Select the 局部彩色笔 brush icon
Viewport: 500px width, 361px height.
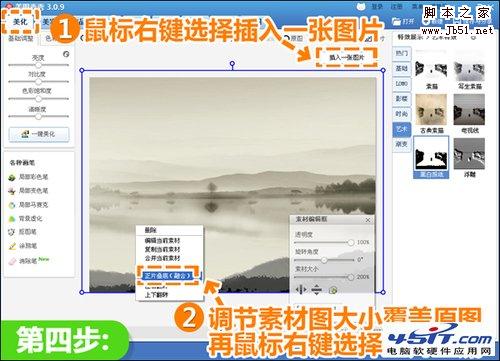point(12,177)
